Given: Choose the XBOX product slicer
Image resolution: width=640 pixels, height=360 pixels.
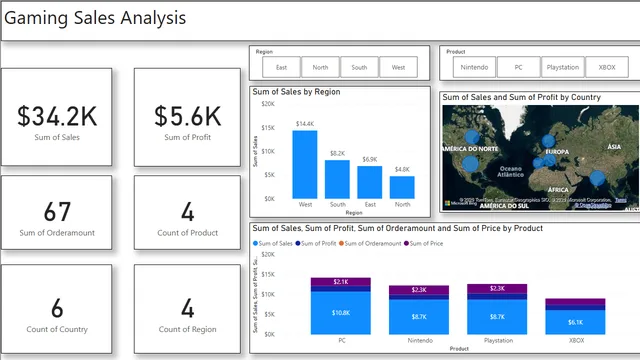Looking at the screenshot, I should coord(607,67).
